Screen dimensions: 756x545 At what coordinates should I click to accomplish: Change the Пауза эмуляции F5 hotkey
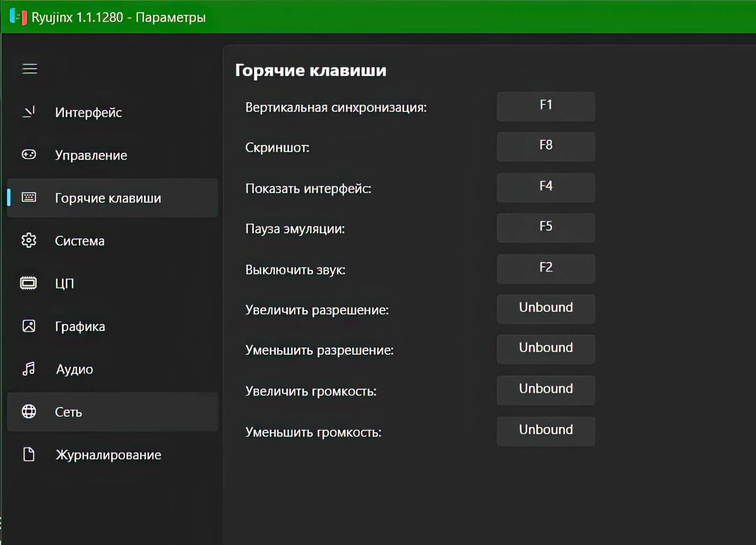click(546, 228)
